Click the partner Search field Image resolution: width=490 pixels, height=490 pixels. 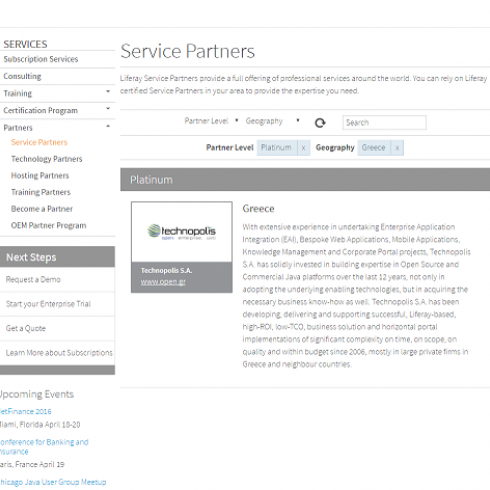(x=384, y=122)
